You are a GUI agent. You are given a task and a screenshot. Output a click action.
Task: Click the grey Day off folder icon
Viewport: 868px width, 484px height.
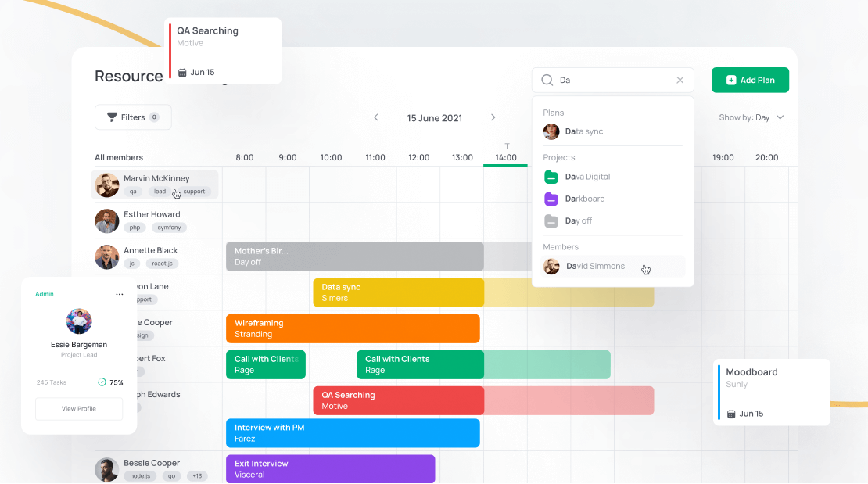click(x=551, y=221)
